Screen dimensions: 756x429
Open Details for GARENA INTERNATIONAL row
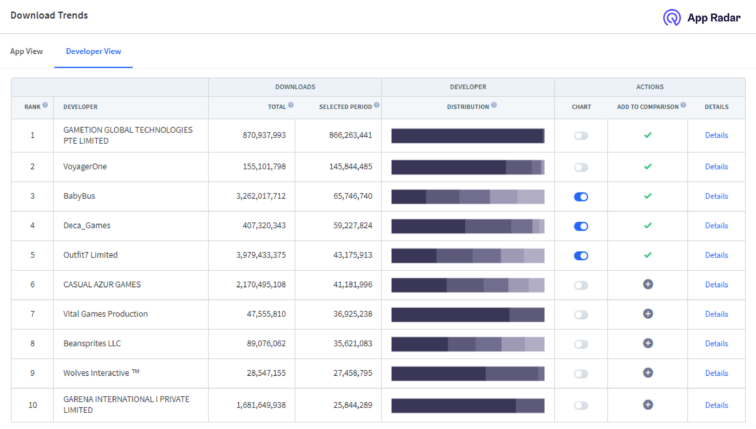(x=716, y=405)
